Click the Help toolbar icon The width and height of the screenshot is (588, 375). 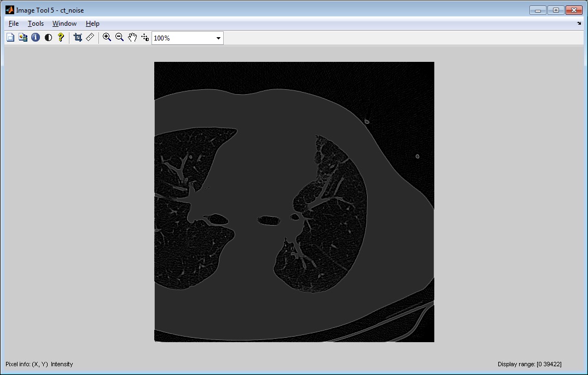coord(60,37)
